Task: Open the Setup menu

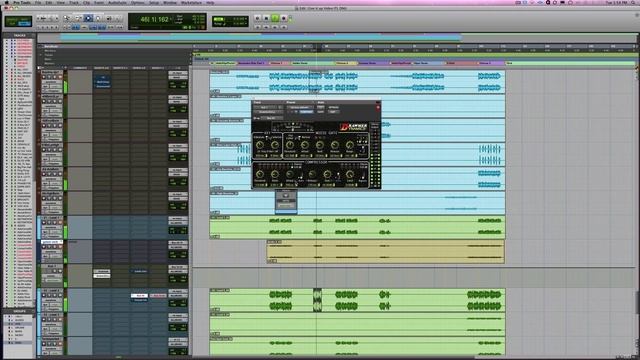Action: (154, 2)
